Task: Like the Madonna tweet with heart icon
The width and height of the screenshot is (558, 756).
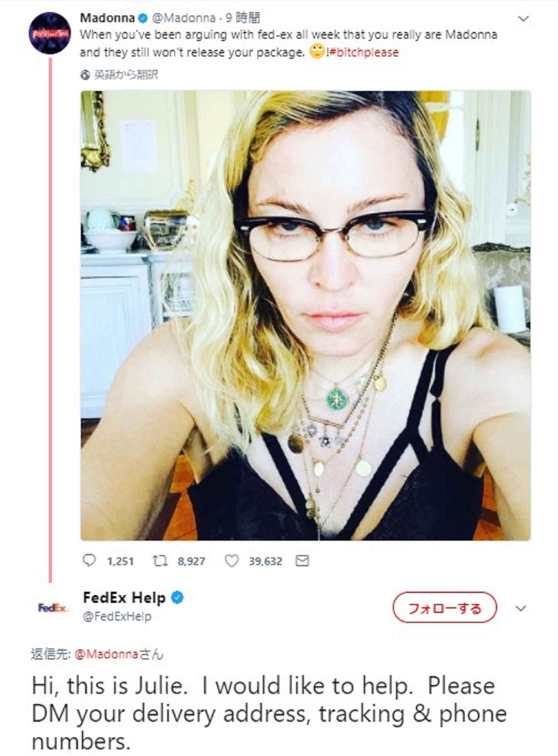Action: pos(231,561)
